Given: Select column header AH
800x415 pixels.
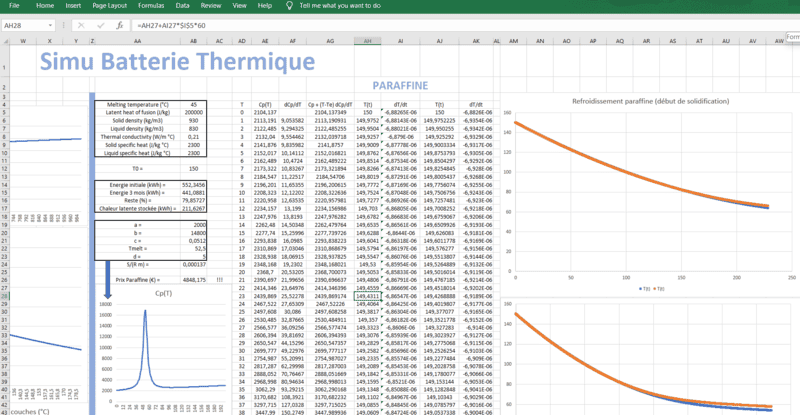Looking at the screenshot, I should coord(367,41).
